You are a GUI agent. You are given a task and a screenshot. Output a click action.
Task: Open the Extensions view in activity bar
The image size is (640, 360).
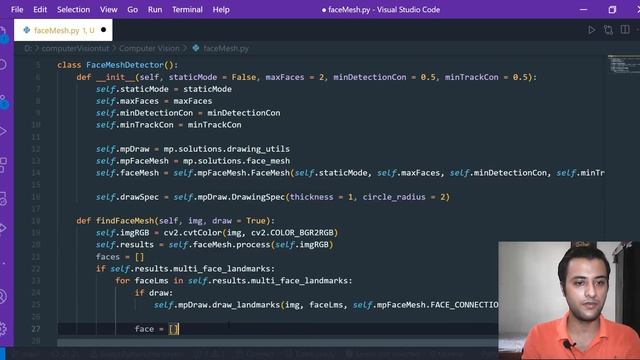pyautogui.click(x=4, y=165)
